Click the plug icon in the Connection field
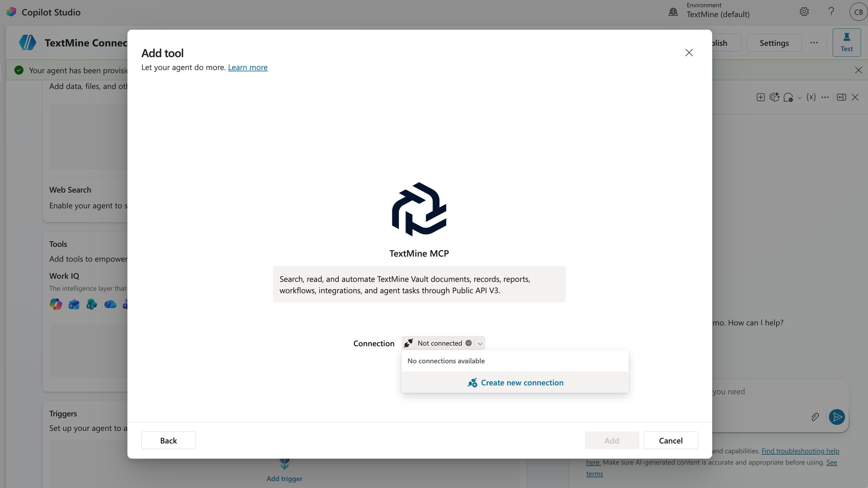The image size is (868, 488). [408, 343]
